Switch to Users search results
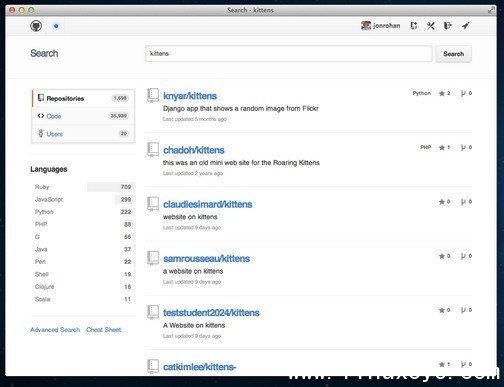The width and height of the screenshot is (504, 387). tap(83, 134)
